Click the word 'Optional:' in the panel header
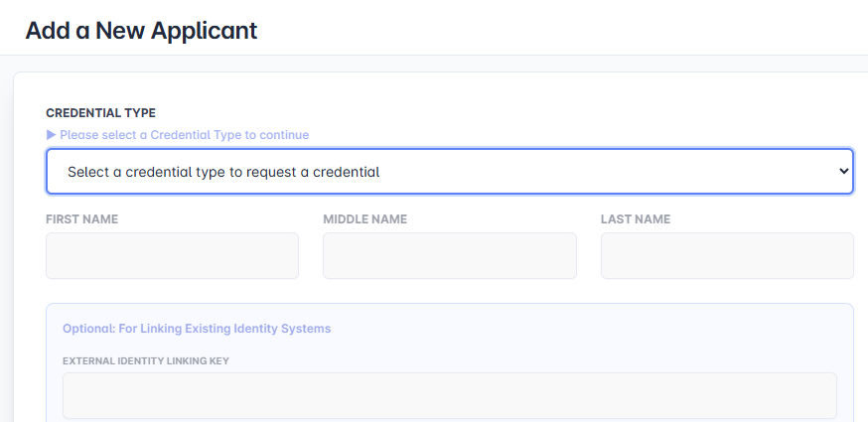The width and height of the screenshot is (868, 422). (87, 329)
